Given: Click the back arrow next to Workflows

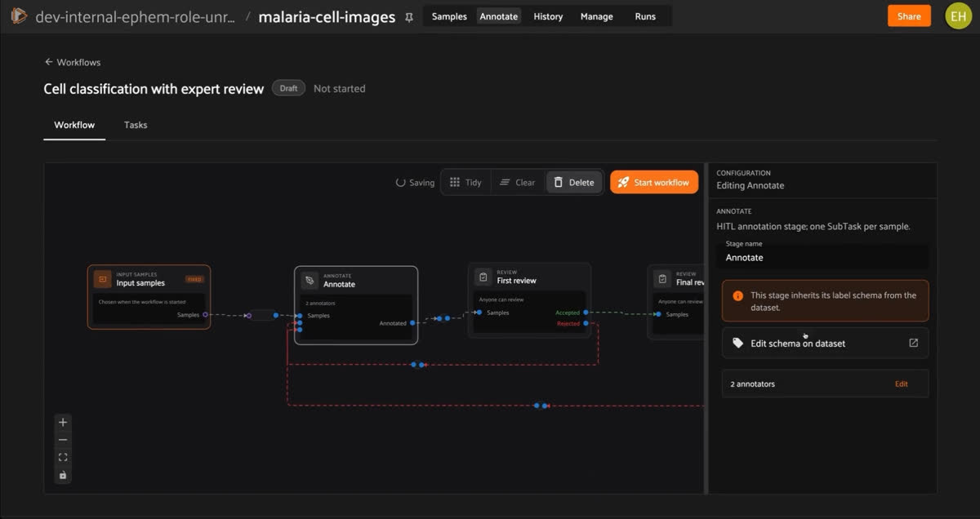Looking at the screenshot, I should pos(49,62).
